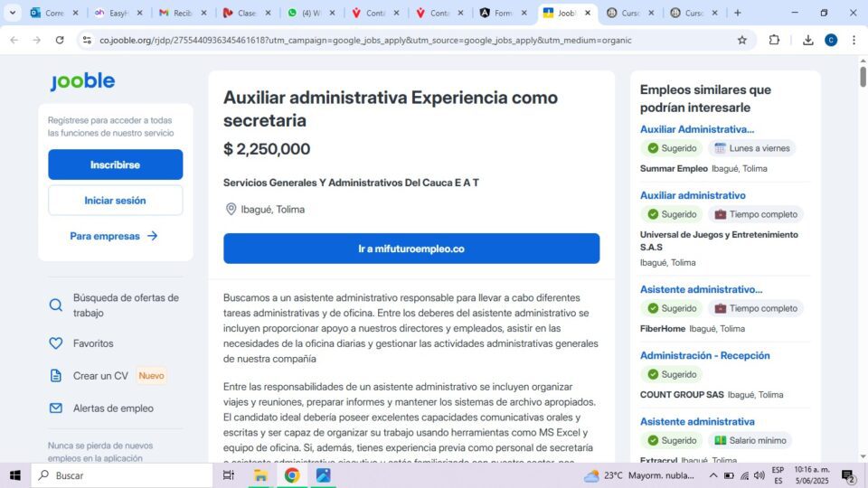
Task: Click the Windows taskbar Buscar search box
Action: tap(122, 475)
